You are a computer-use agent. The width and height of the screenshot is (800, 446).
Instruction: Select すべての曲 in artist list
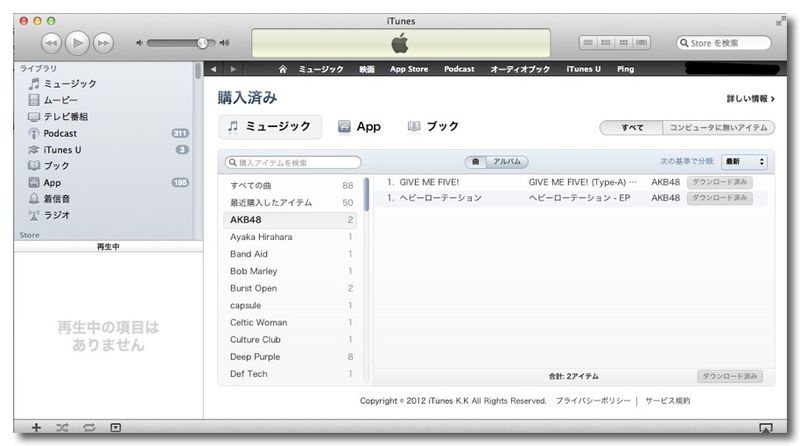[290, 185]
